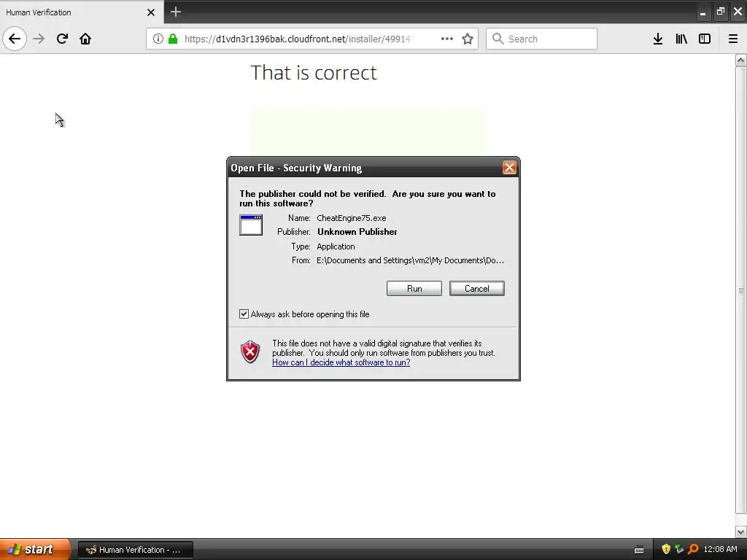Select the Human Verification tab

(82, 12)
